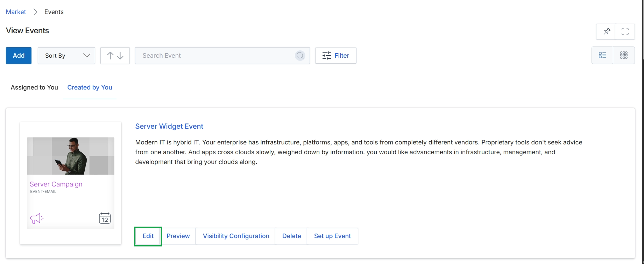Open the Assigned to You tab
The width and height of the screenshot is (644, 264).
(34, 87)
